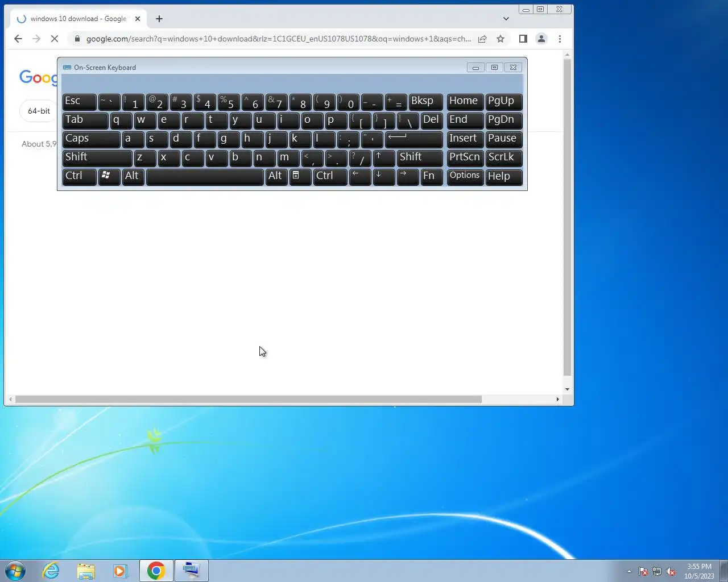Click the context menu key on keyboard
The width and height of the screenshot is (728, 582).
[x=300, y=177]
